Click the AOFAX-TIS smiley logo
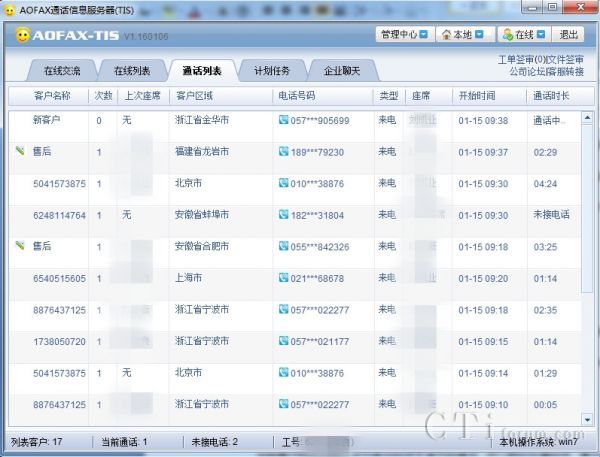 [22, 36]
